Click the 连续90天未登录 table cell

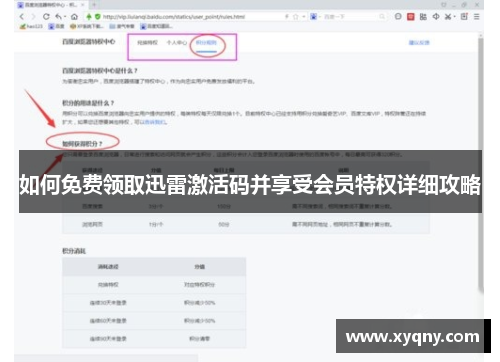pos(108,339)
